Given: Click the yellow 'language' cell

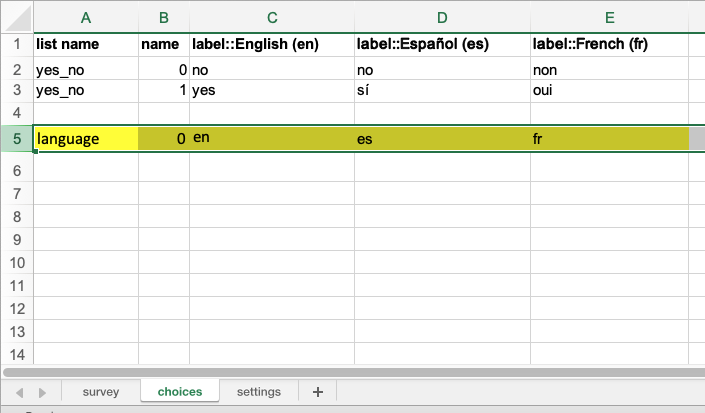Looking at the screenshot, I should tap(86, 138).
